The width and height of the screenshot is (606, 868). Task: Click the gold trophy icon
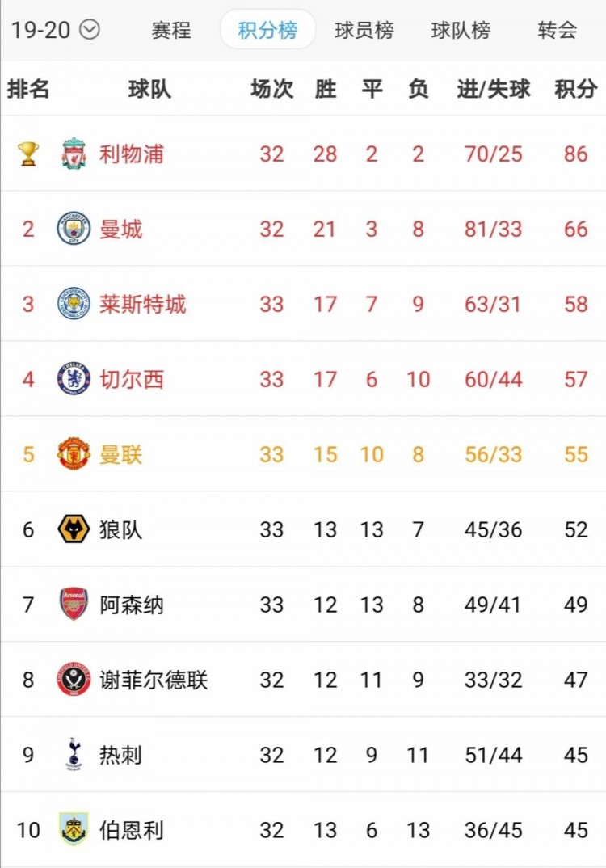tap(27, 154)
